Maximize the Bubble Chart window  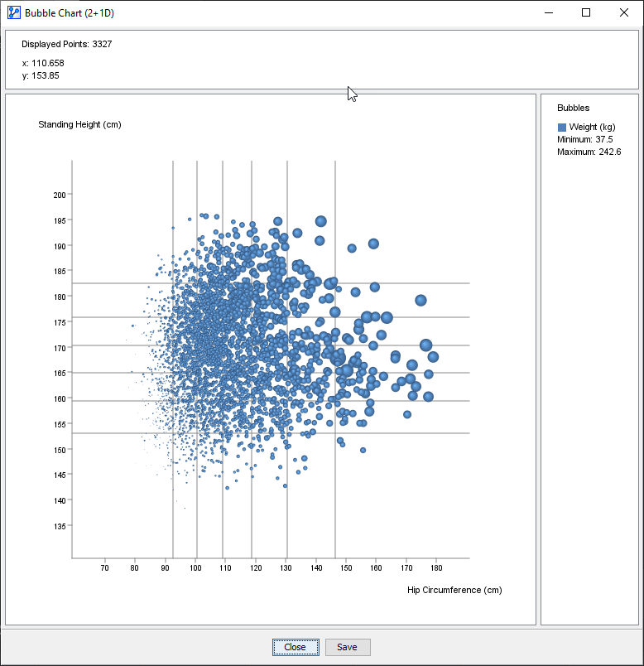[x=586, y=13]
